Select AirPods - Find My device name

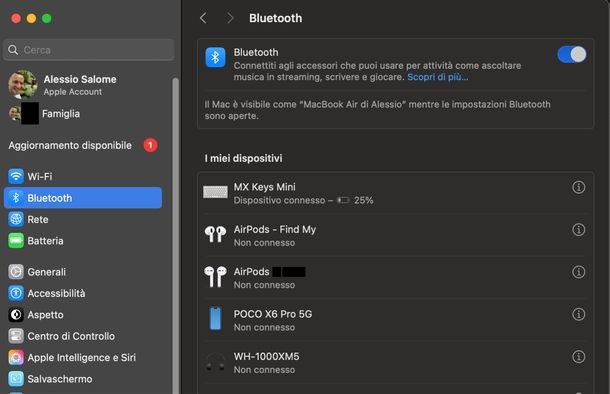[x=275, y=229]
